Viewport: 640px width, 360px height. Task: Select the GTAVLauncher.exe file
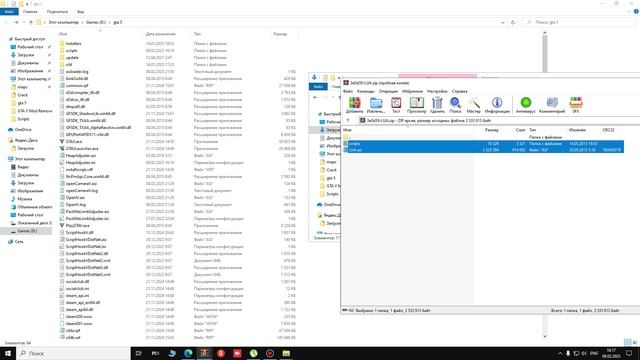click(82, 149)
